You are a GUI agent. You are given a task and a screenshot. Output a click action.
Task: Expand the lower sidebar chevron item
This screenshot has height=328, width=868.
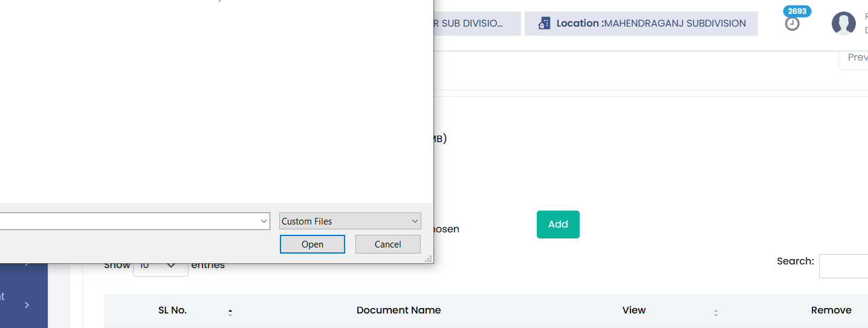pos(27,305)
